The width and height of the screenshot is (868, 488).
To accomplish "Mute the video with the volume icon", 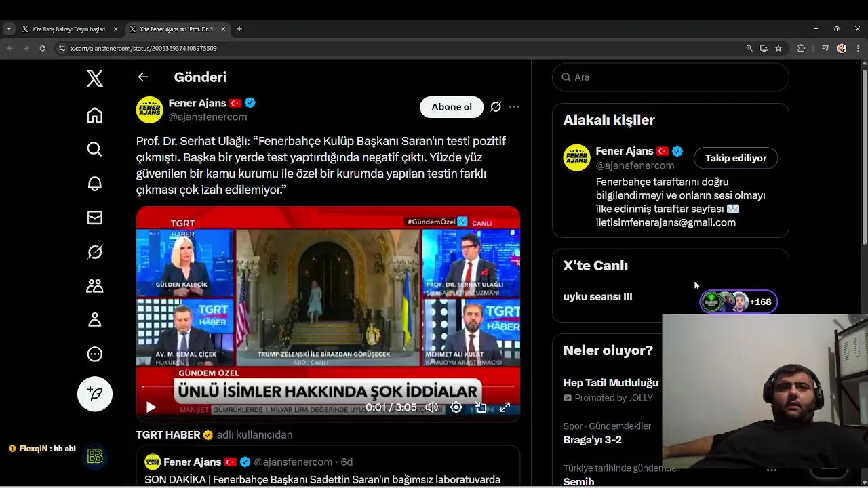I will 431,407.
